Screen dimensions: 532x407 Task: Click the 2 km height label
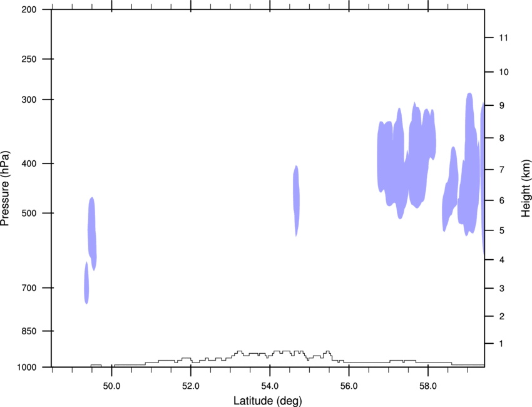(502, 316)
